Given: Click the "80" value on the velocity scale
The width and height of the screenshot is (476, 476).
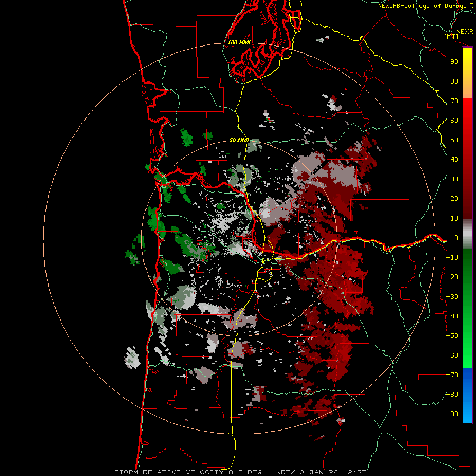Looking at the screenshot, I should [x=454, y=81].
